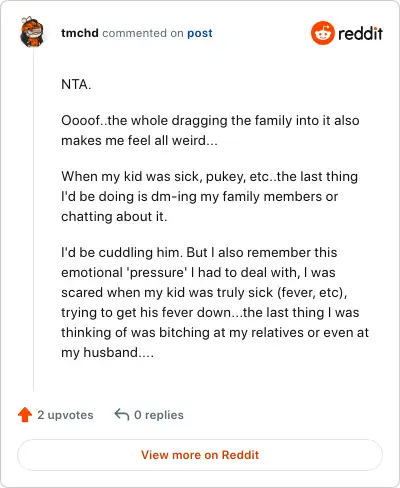Click the orange upvote arrow icon

[x=25, y=415]
